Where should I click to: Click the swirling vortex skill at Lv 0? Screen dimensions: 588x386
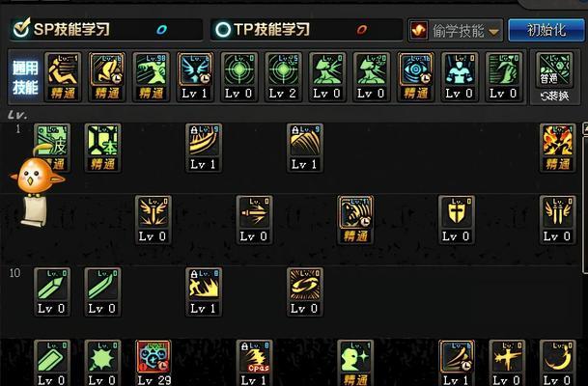(x=305, y=291)
